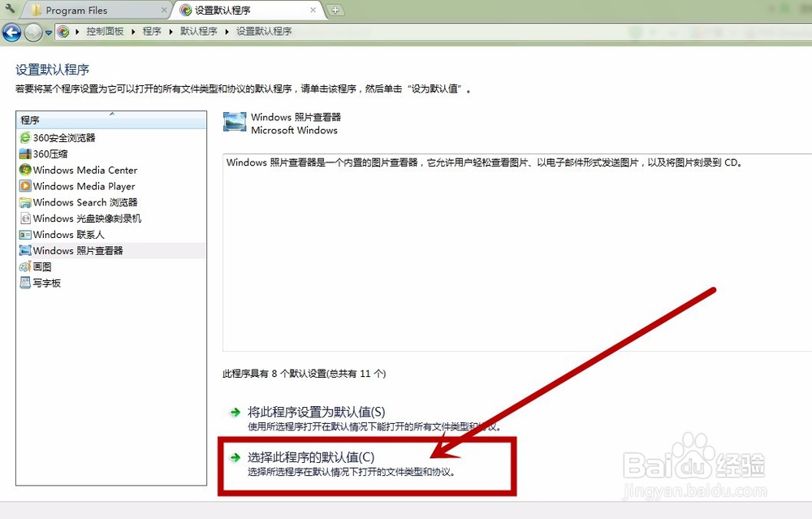
Task: Switch to the 设置默认程序 tab
Action: point(248,10)
